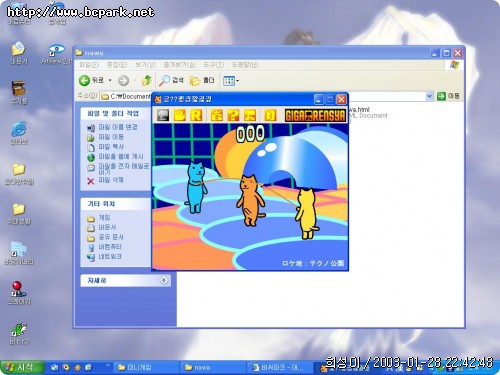Open 내 문서 desktop icon

point(18,53)
